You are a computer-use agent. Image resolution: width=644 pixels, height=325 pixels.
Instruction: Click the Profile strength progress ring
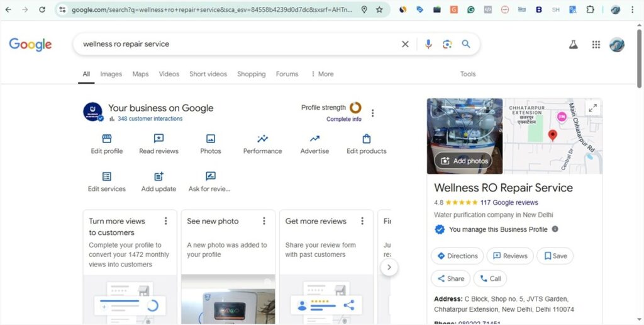tap(355, 108)
